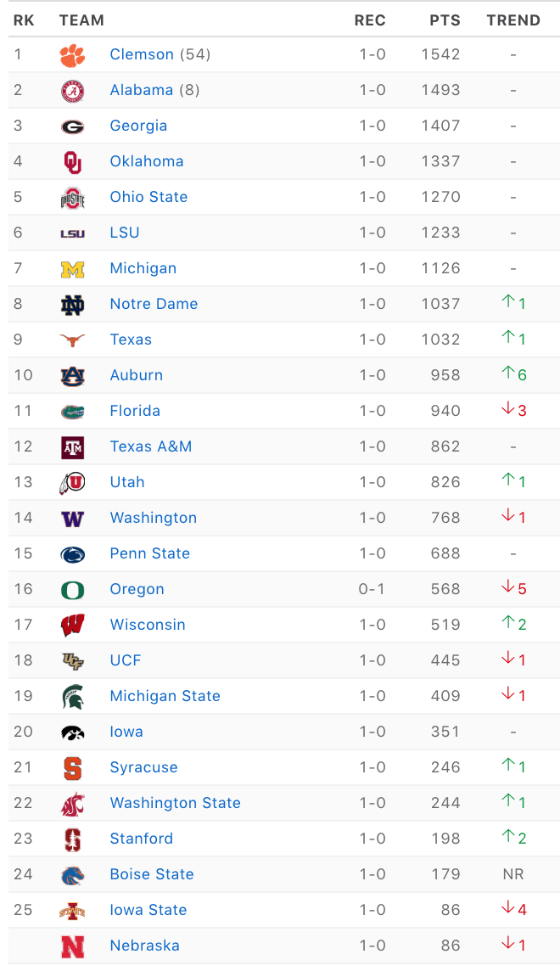Screen dimensions: 560x971
Task: Open the Ohio State team link
Action: click(148, 197)
